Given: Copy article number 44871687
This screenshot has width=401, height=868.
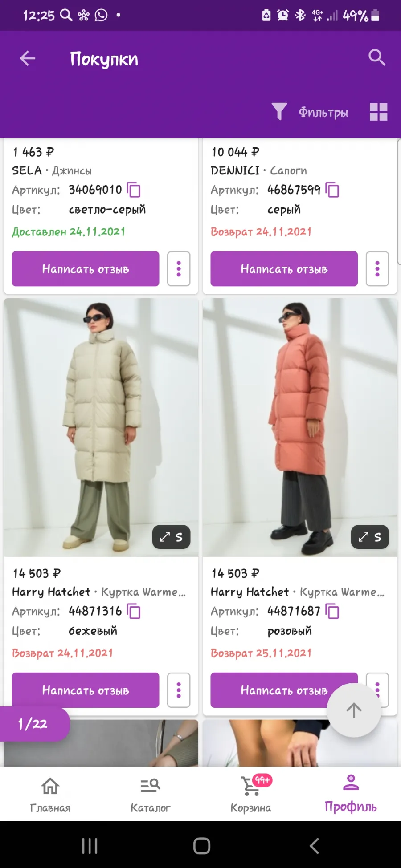Looking at the screenshot, I should (332, 612).
